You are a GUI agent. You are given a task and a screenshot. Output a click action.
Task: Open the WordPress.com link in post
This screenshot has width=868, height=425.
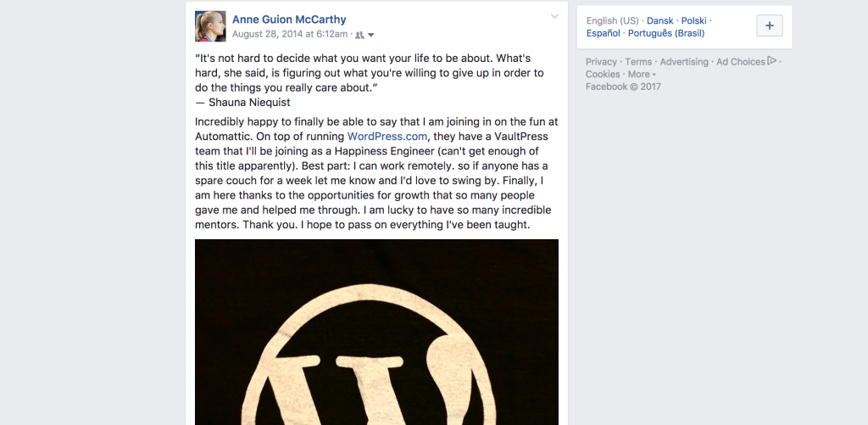coord(382,136)
